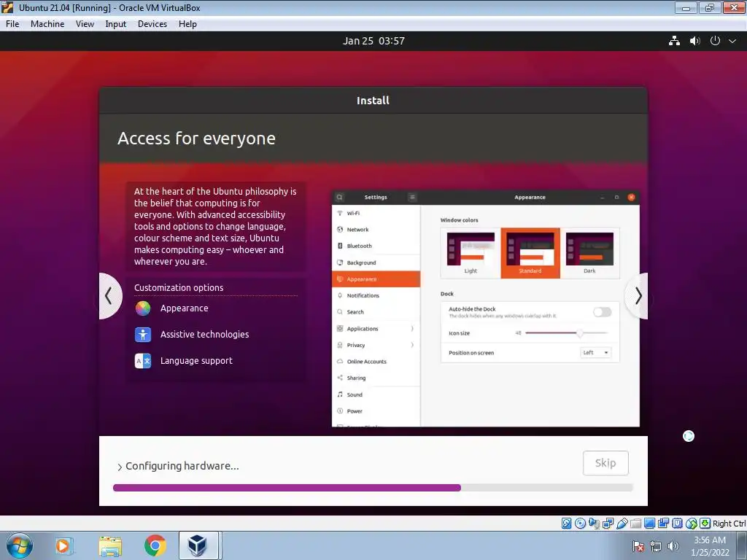Click the Right Ctrl host key label
Screen dimensions: 747x560
click(729, 524)
